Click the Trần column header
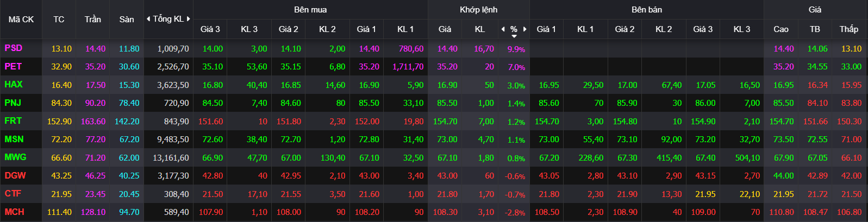The height and width of the screenshot is (222, 868). click(93, 20)
